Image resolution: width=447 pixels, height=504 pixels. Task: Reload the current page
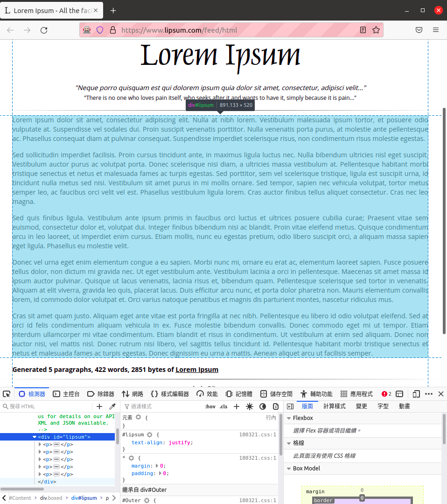click(x=44, y=30)
